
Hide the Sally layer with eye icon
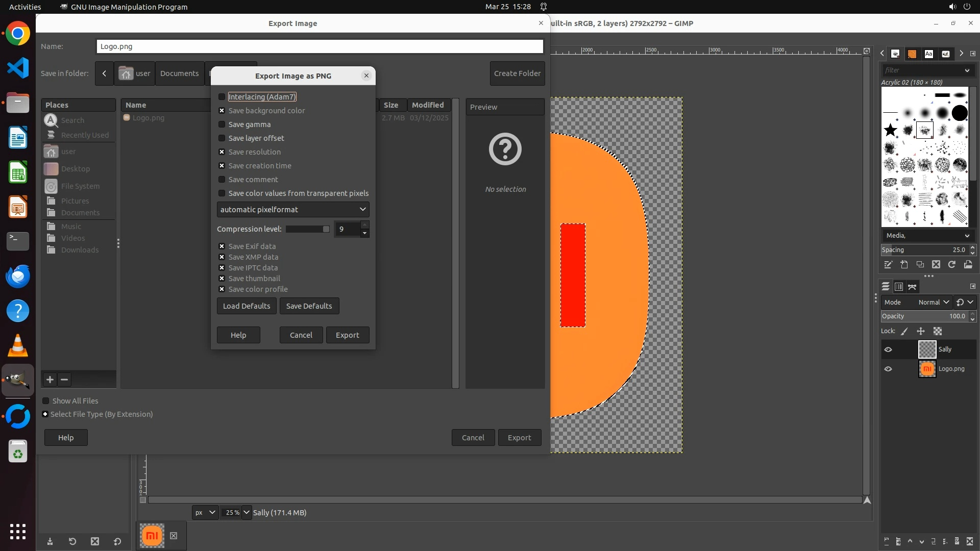(888, 349)
